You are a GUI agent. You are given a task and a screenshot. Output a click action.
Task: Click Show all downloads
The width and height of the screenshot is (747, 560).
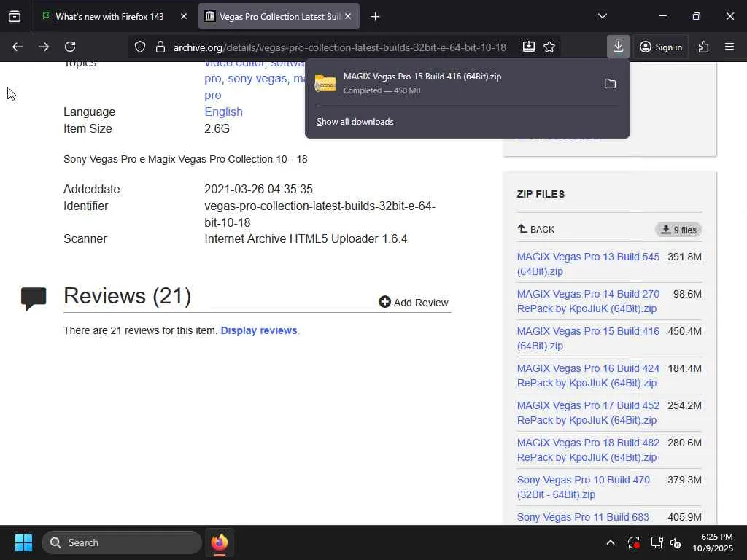pyautogui.click(x=355, y=122)
